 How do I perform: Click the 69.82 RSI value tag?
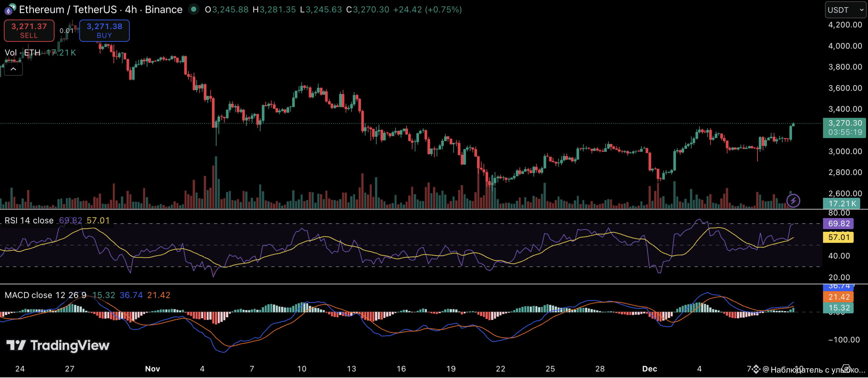(x=839, y=224)
